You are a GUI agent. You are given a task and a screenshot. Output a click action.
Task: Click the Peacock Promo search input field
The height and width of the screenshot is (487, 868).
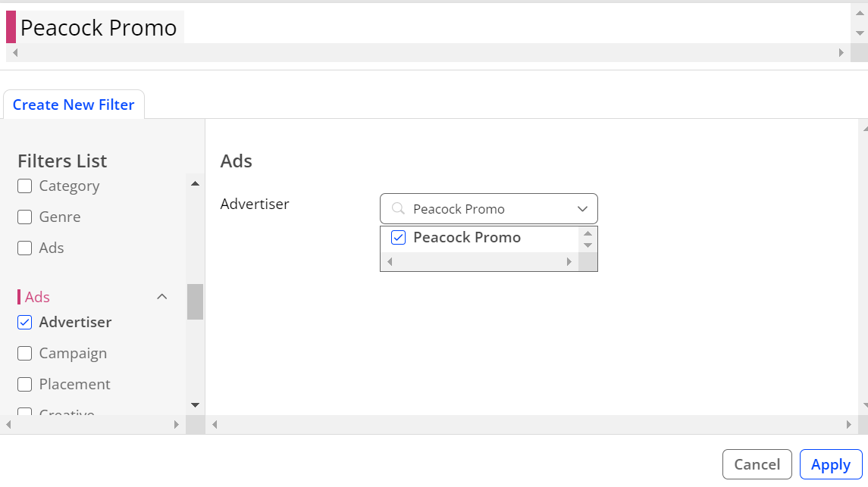(489, 208)
